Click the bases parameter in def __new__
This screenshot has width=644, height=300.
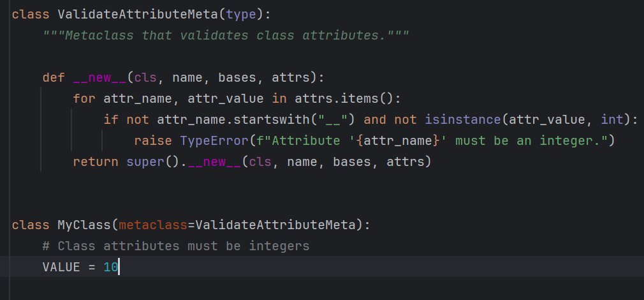tap(237, 77)
